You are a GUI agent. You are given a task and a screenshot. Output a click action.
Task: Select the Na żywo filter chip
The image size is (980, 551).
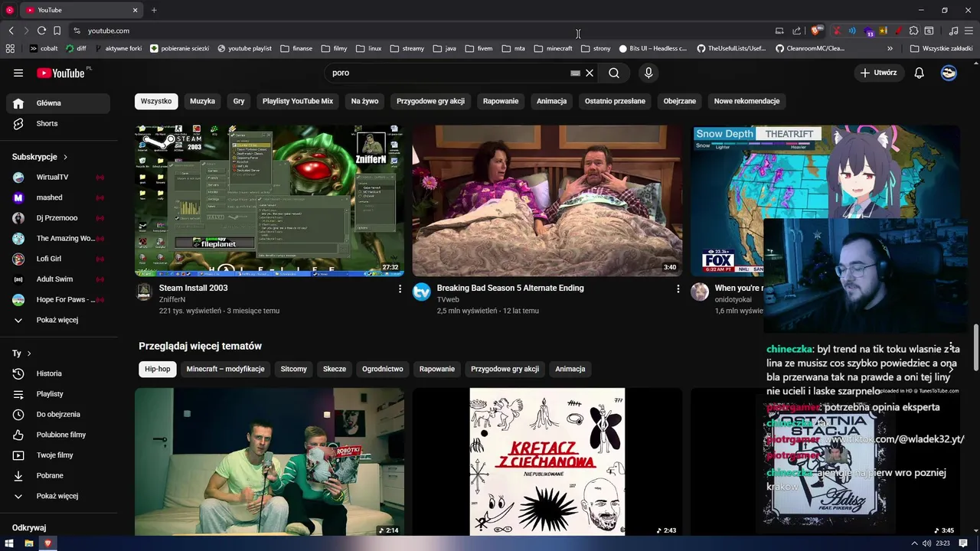pyautogui.click(x=364, y=101)
